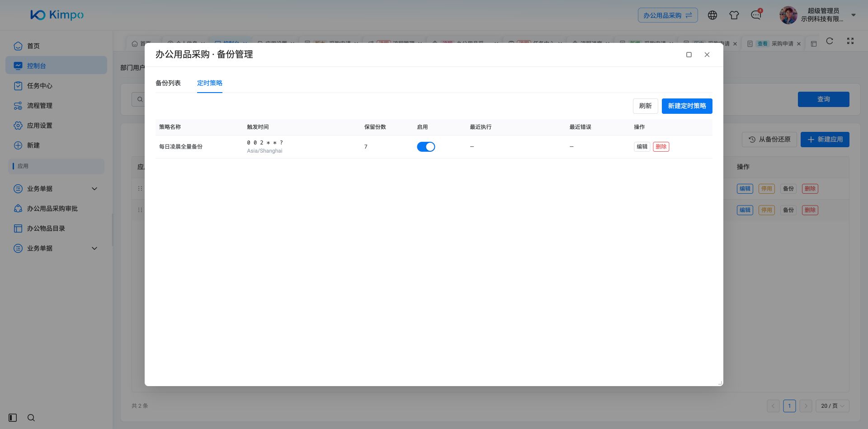
Task: Switch to the 备份列表 tab
Action: click(x=168, y=83)
